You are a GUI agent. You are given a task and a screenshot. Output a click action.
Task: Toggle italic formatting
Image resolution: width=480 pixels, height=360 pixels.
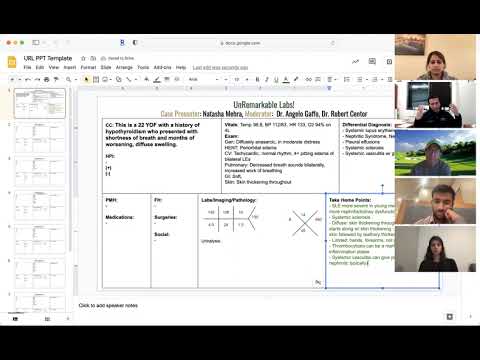267,79
